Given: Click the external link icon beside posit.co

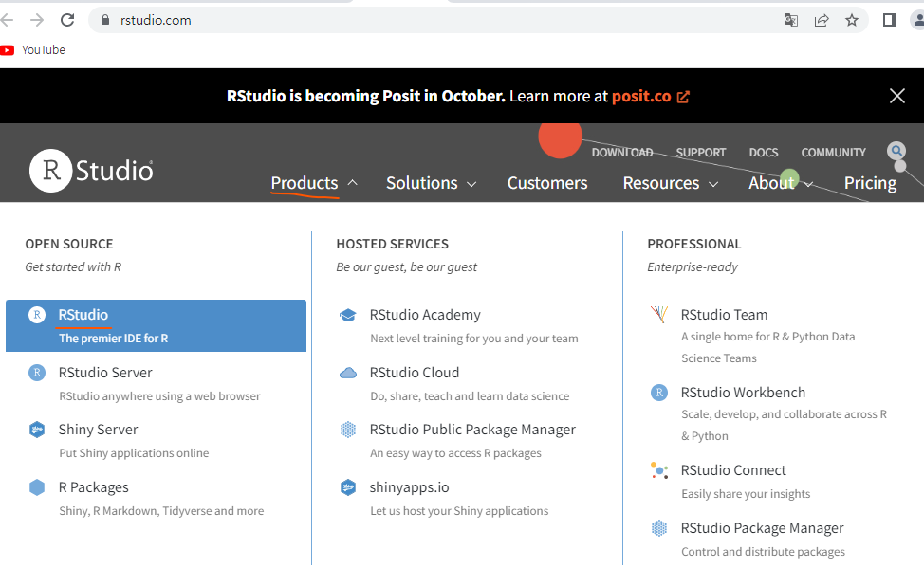Looking at the screenshot, I should (x=683, y=97).
